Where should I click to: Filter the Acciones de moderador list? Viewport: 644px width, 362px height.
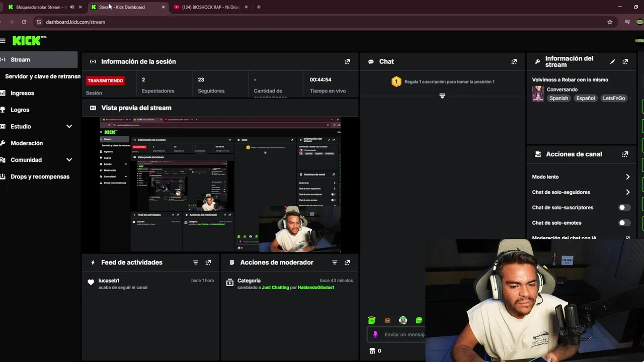pos(335,262)
